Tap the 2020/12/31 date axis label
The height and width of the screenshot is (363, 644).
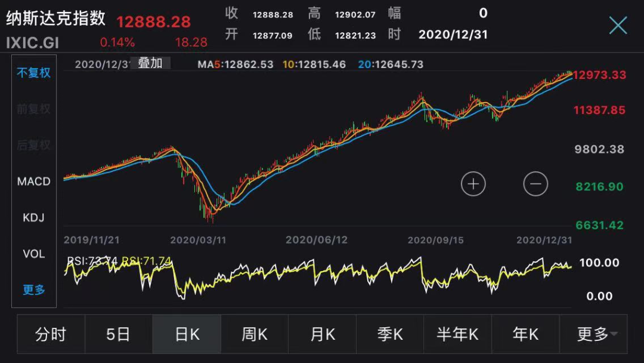544,240
